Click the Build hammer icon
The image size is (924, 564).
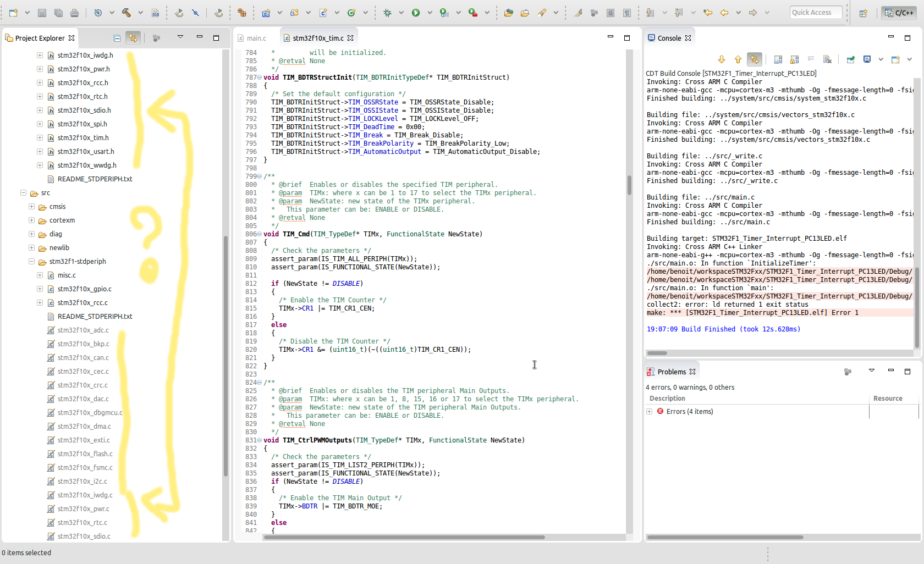click(127, 13)
